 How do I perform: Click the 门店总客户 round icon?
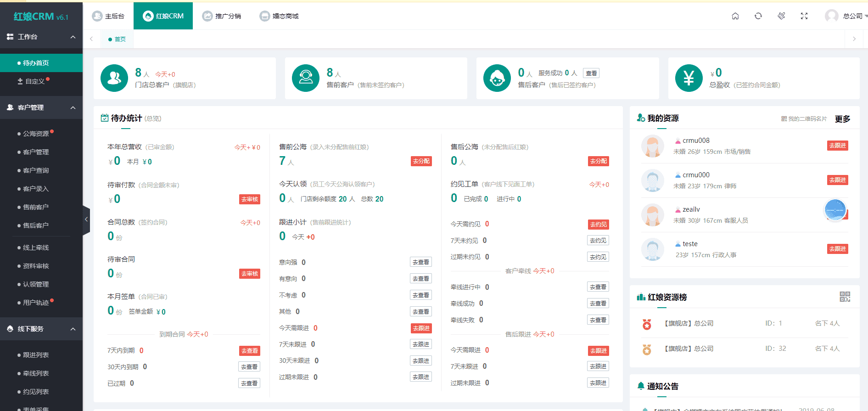(x=114, y=78)
